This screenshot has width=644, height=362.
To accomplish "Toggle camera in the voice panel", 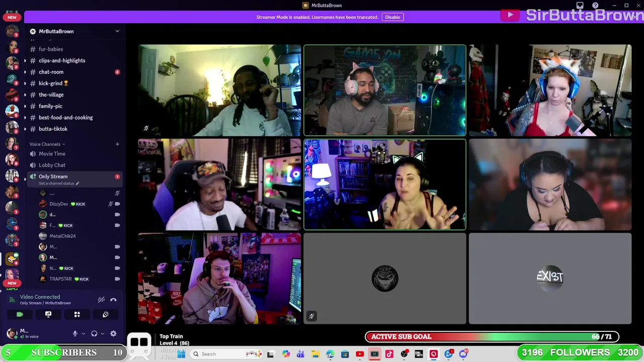I will click(20, 314).
